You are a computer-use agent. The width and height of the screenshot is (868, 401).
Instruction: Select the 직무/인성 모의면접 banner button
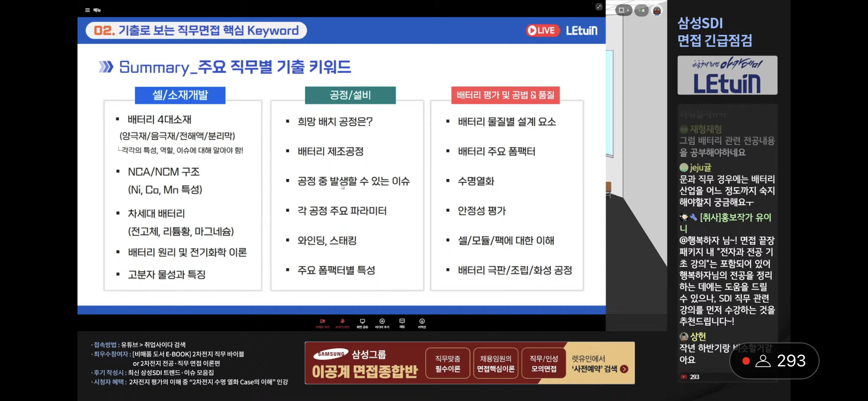click(x=543, y=363)
